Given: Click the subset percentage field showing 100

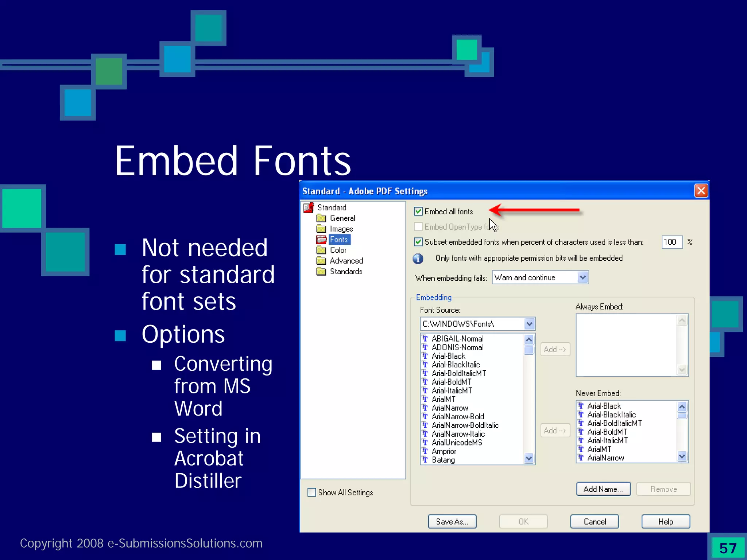Looking at the screenshot, I should point(671,242).
